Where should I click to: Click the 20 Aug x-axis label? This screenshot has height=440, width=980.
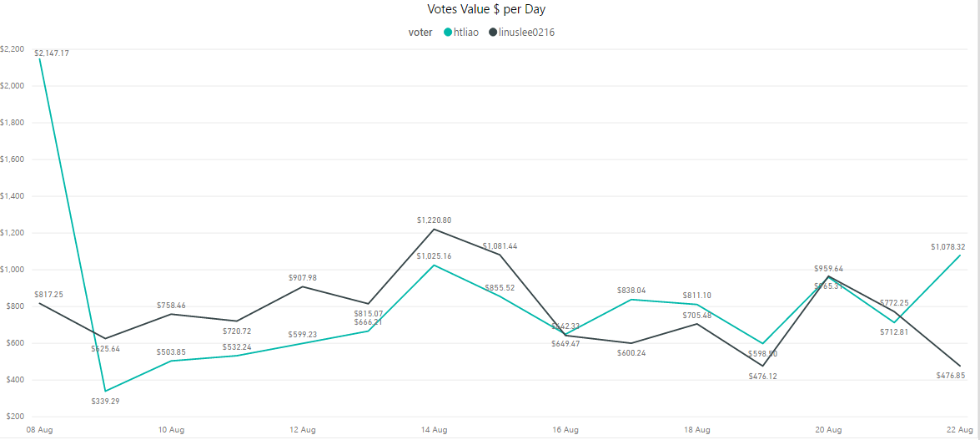(x=828, y=430)
